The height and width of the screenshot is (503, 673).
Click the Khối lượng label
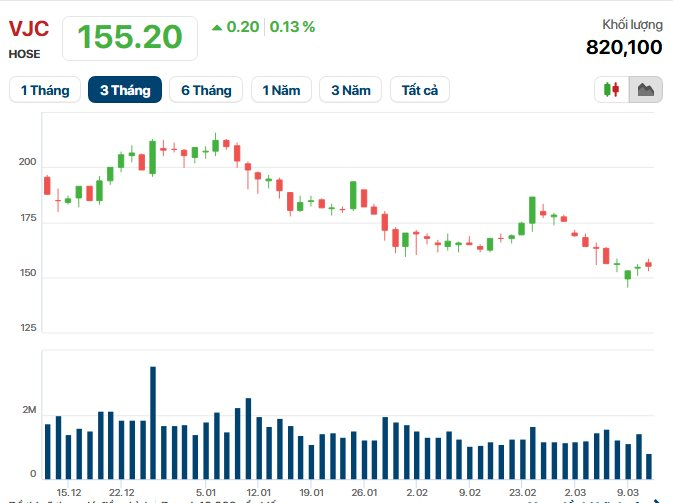(x=631, y=24)
